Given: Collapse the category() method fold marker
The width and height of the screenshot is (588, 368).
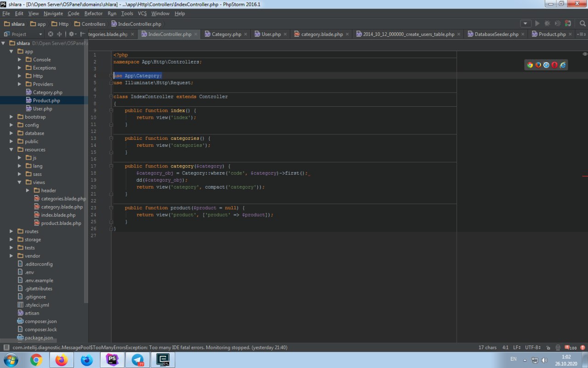Looking at the screenshot, I should (111, 166).
